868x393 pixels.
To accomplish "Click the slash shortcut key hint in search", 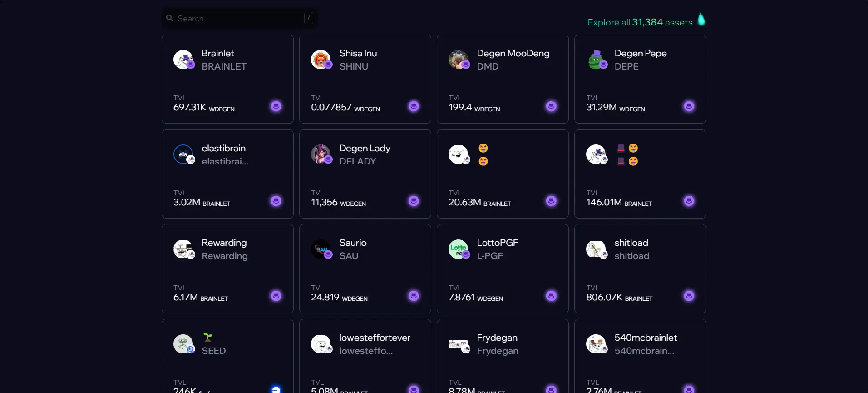I will 309,18.
